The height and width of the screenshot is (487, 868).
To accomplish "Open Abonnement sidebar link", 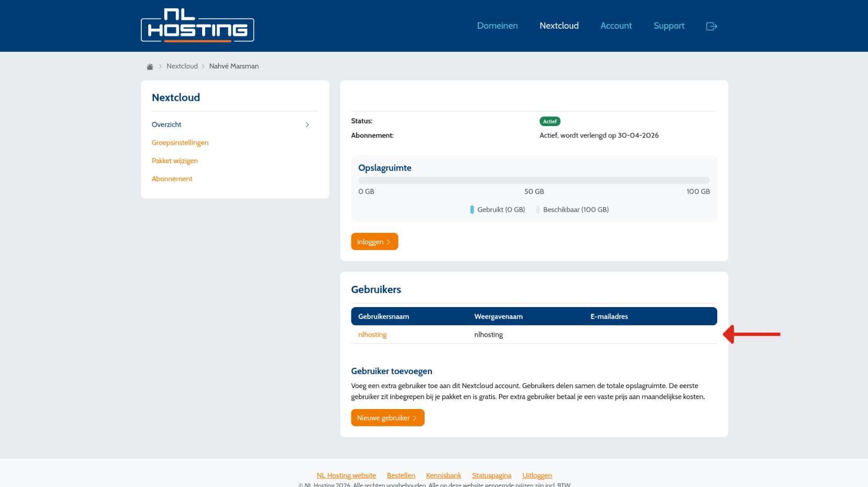I will [x=172, y=178].
